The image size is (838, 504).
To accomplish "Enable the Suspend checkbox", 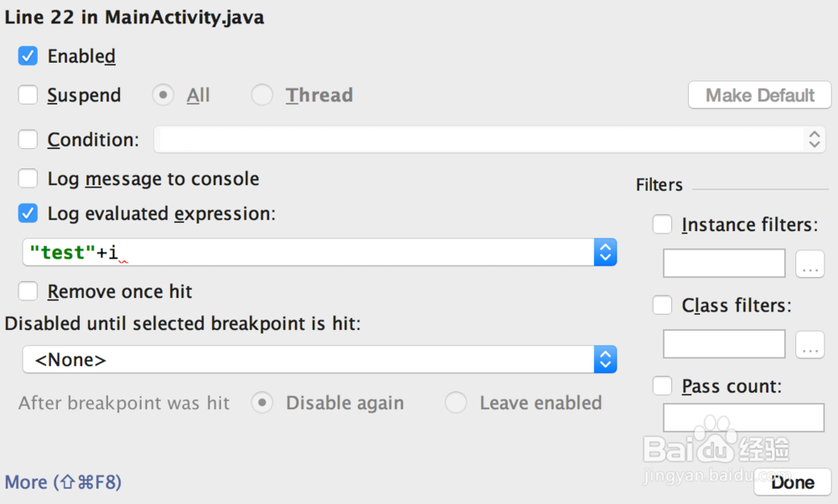I will 28,95.
